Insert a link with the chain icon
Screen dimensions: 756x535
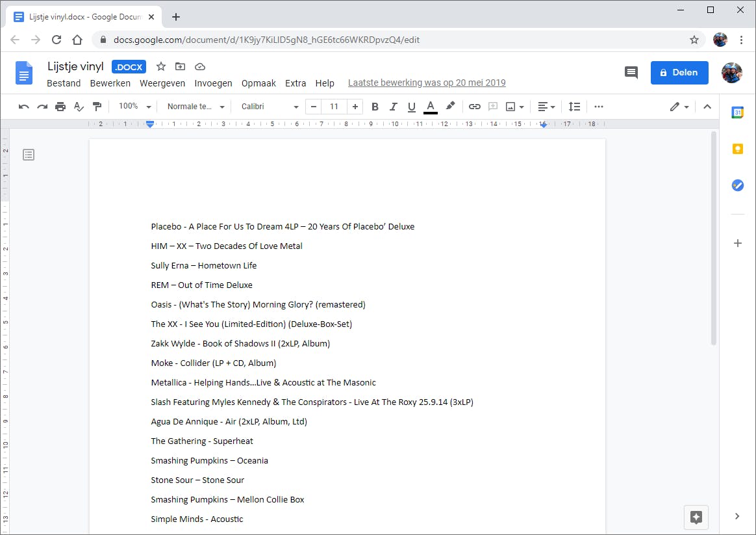474,107
